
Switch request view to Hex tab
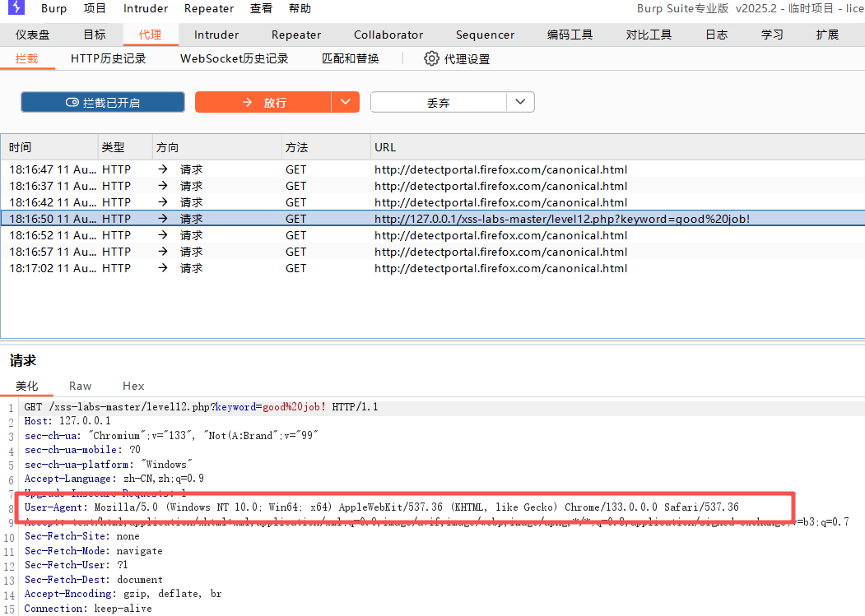(133, 386)
